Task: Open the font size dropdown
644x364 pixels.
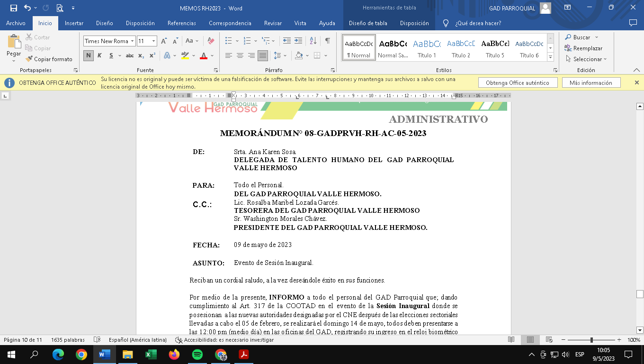Action: pyautogui.click(x=153, y=41)
